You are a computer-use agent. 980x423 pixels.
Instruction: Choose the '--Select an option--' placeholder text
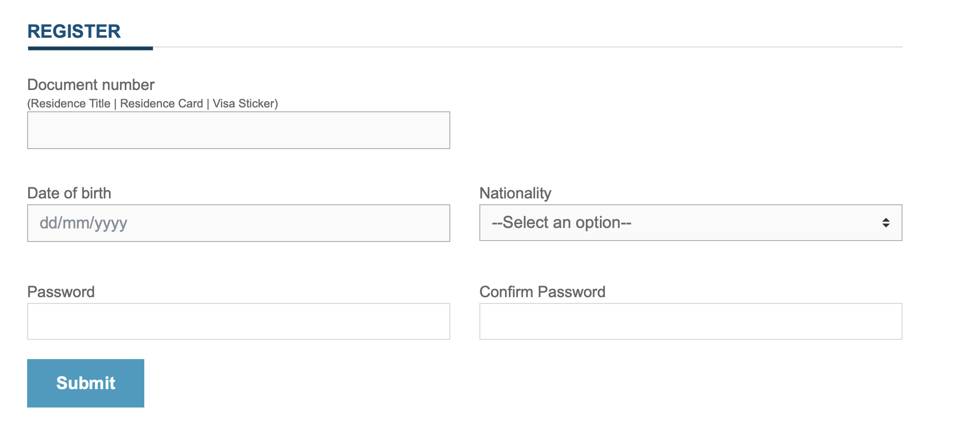[562, 223]
